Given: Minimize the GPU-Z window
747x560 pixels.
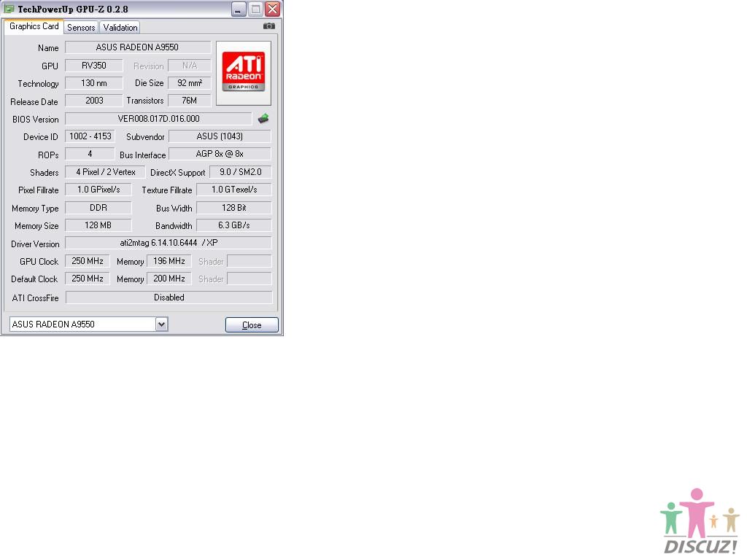Looking at the screenshot, I should 239,9.
